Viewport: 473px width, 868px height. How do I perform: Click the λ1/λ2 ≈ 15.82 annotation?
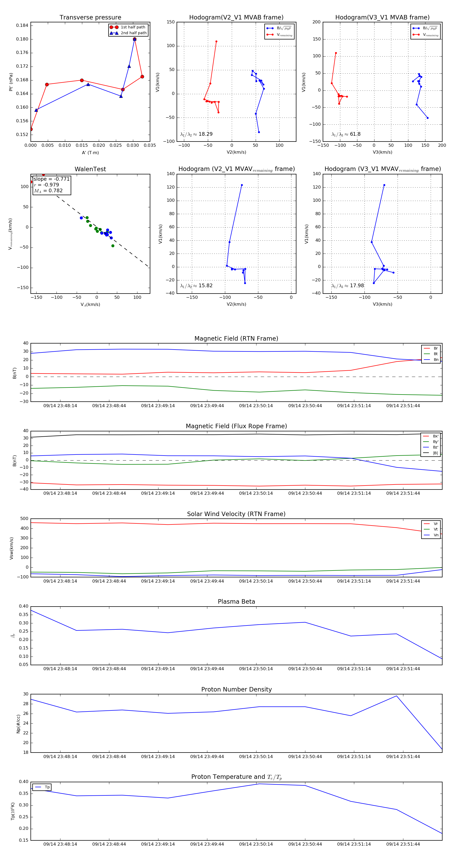pos(196,286)
